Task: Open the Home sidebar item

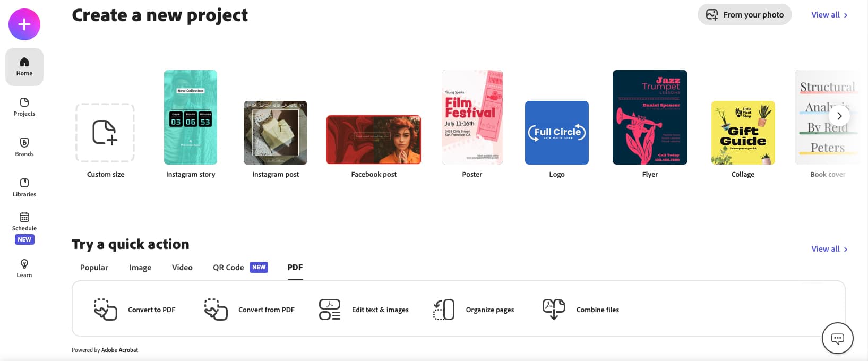Action: (x=24, y=67)
